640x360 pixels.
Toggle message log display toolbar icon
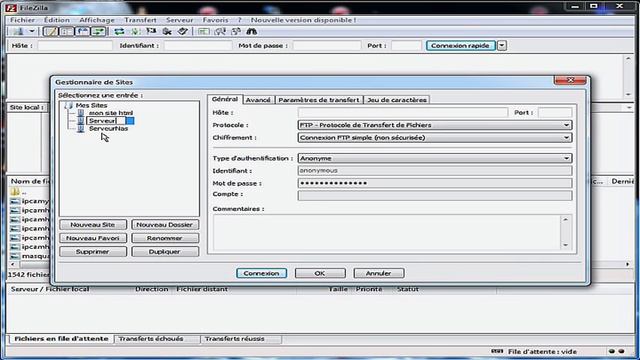click(51, 31)
